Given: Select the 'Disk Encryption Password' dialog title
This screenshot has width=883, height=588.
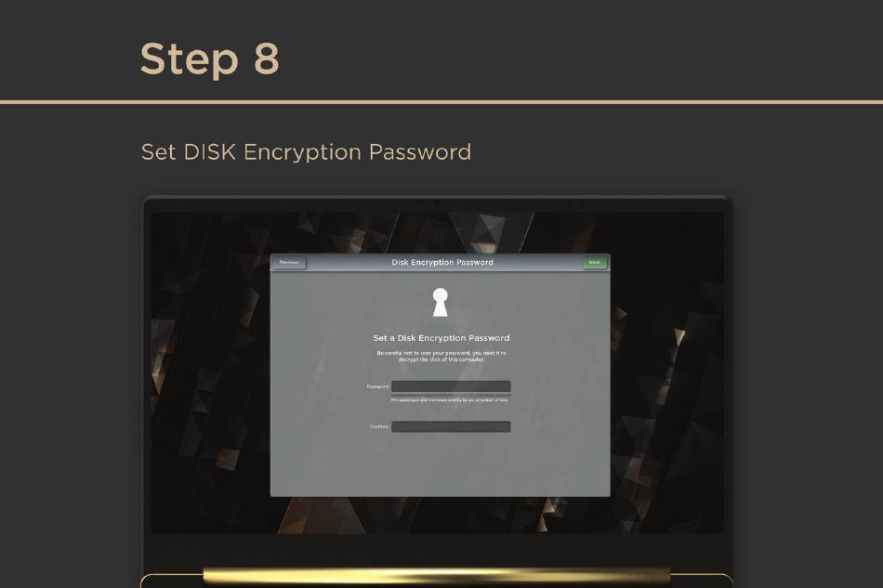Looking at the screenshot, I should [x=442, y=262].
